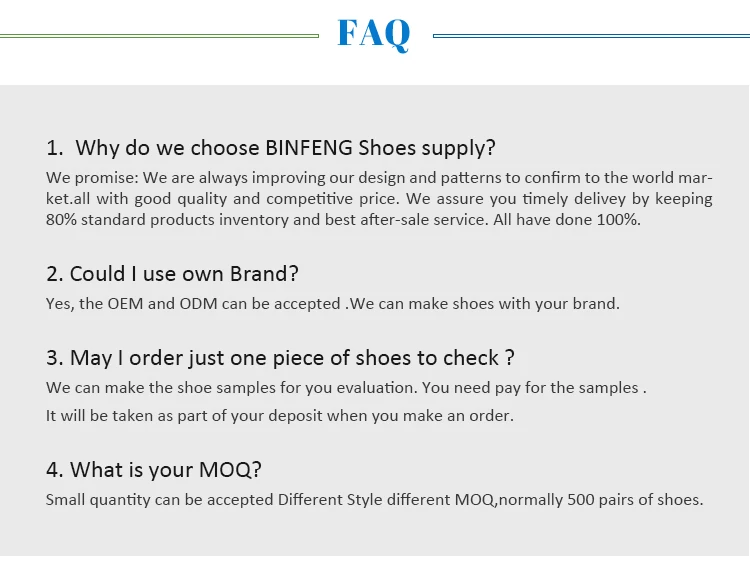Click 'normally 500 pairs of shoes' text
Image resolution: width=750 pixels, height=575 pixels.
tap(600, 499)
